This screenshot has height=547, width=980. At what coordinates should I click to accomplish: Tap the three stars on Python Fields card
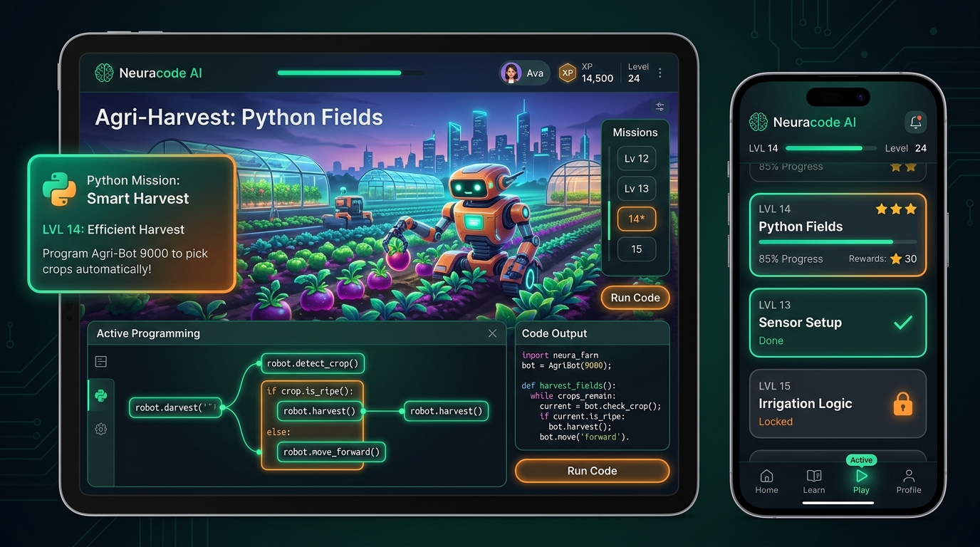pos(896,209)
